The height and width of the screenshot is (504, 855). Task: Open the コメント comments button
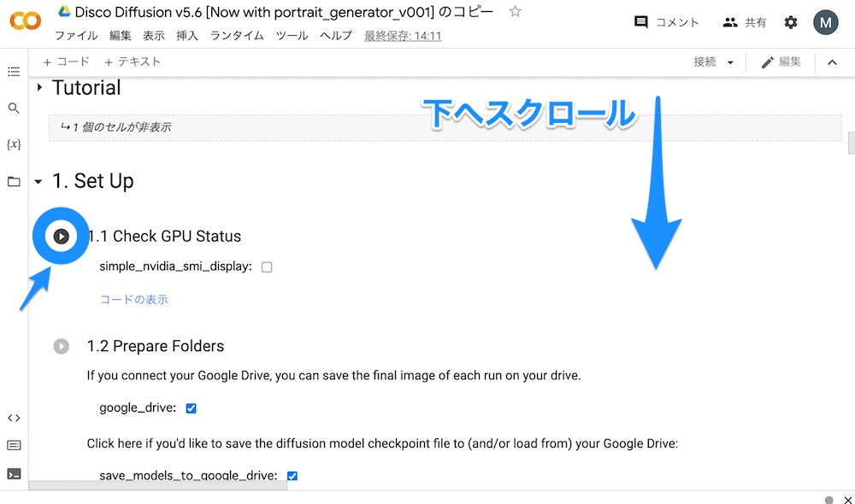pyautogui.click(x=666, y=22)
